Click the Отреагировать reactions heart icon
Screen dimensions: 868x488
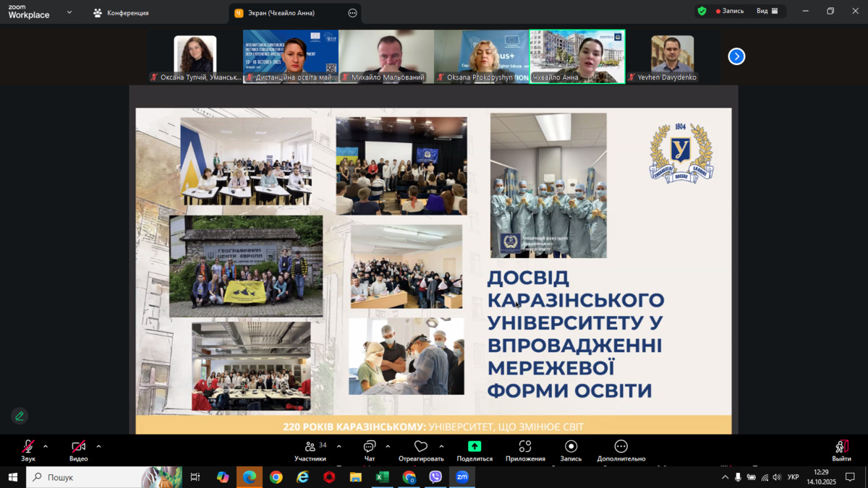pyautogui.click(x=420, y=447)
